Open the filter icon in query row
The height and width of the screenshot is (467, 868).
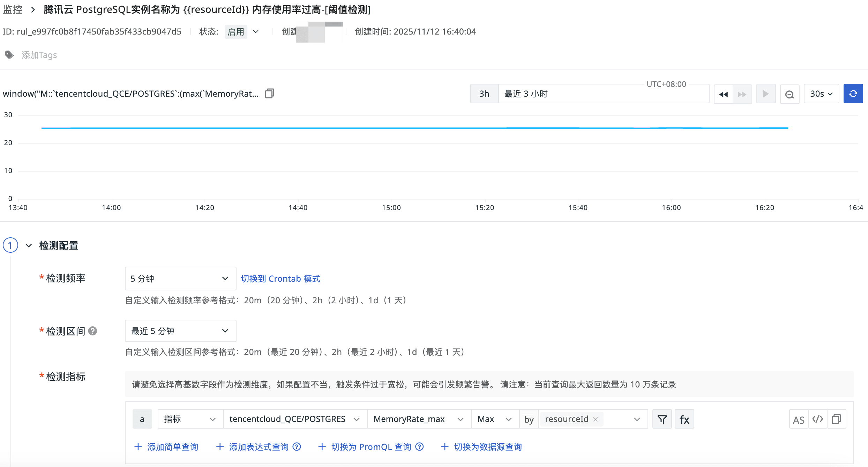pos(662,419)
